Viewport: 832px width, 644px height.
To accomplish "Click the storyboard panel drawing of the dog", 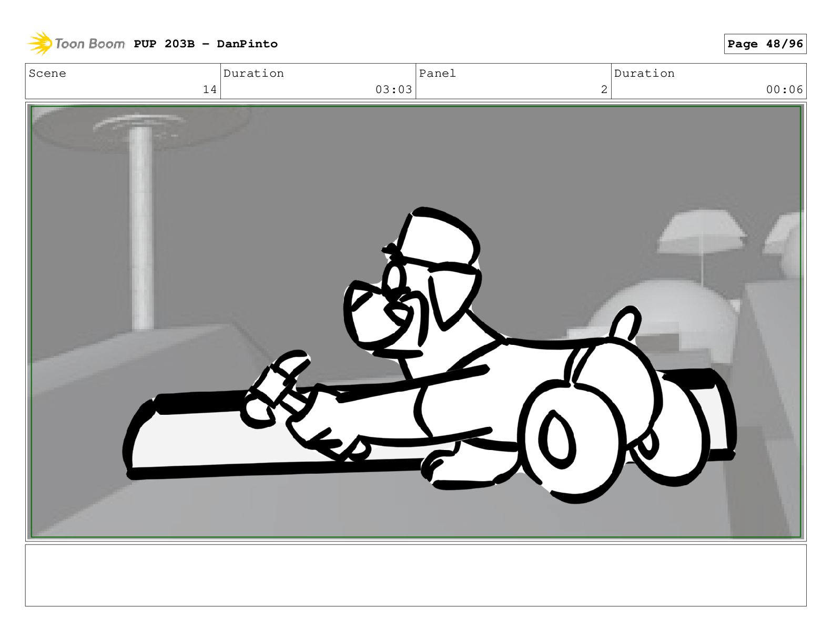I will (415, 322).
